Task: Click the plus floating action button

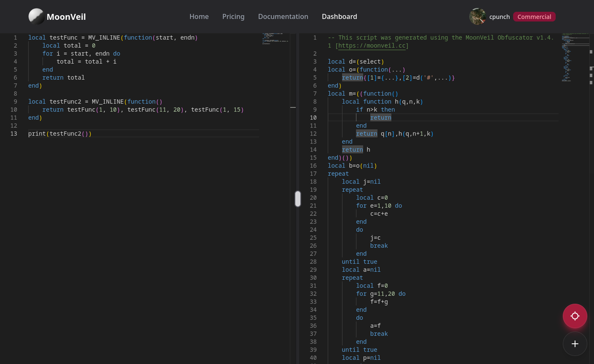Action: (x=575, y=344)
